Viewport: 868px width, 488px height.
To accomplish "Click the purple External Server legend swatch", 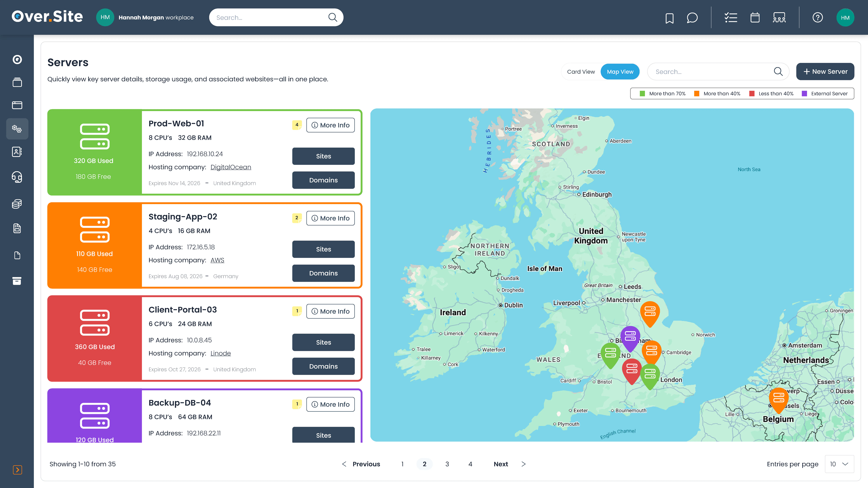I will tap(804, 94).
